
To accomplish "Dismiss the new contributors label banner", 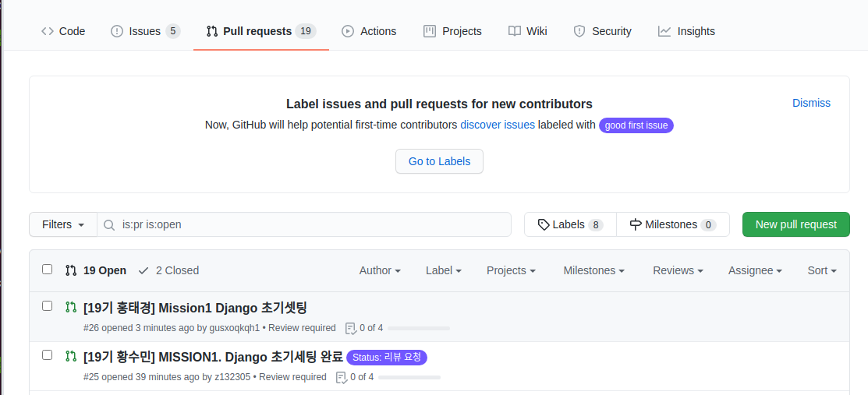I will pos(811,103).
